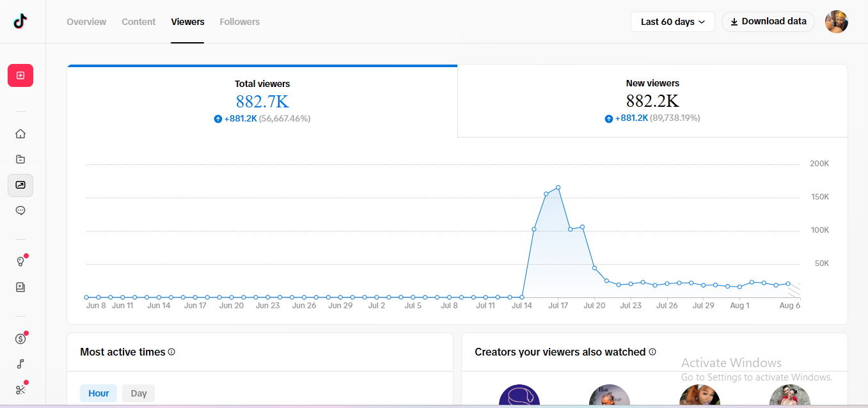Open the posts folder icon in sidebar
Viewport: 868px width, 408px height.
click(20, 159)
